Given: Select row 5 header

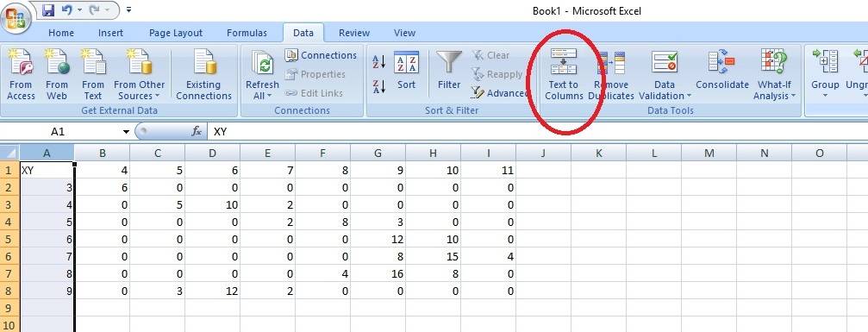Looking at the screenshot, I should 9,239.
